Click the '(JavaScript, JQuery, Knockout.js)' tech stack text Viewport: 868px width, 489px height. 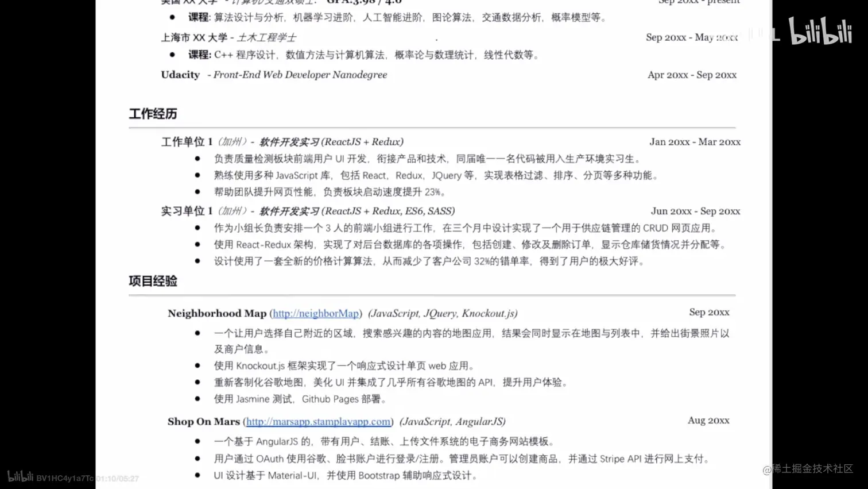click(443, 313)
